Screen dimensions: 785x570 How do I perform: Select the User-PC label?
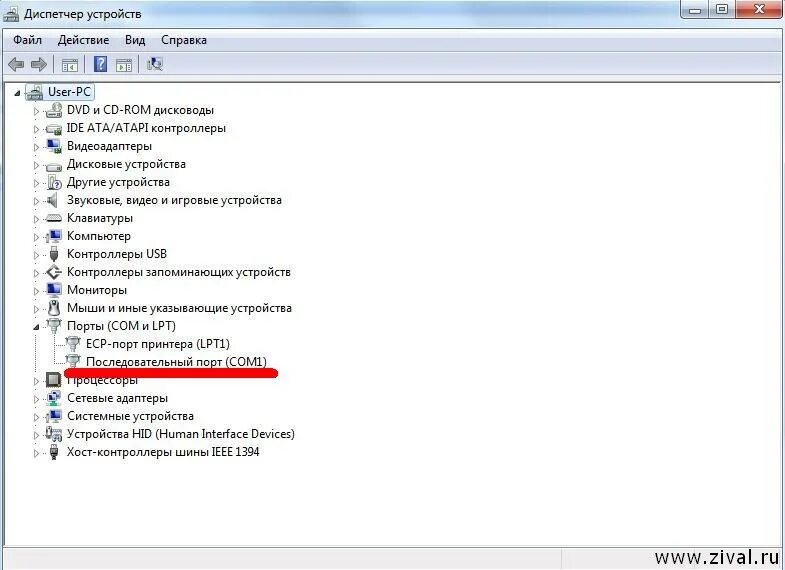(x=69, y=92)
